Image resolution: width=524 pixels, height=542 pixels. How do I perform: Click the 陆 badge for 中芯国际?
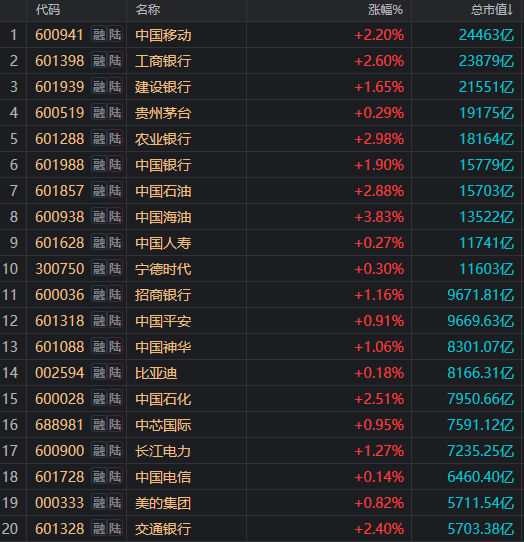tap(115, 424)
